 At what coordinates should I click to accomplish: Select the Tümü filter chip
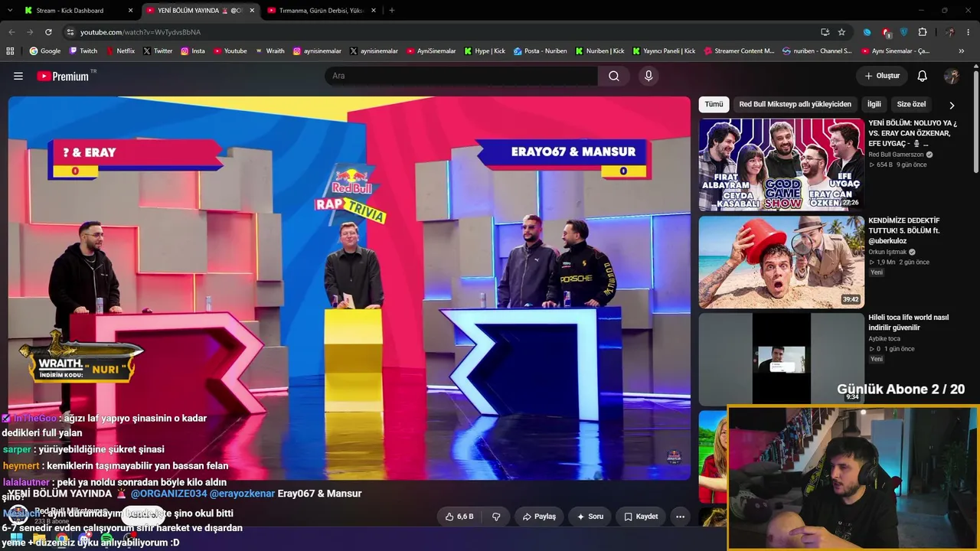(x=714, y=105)
